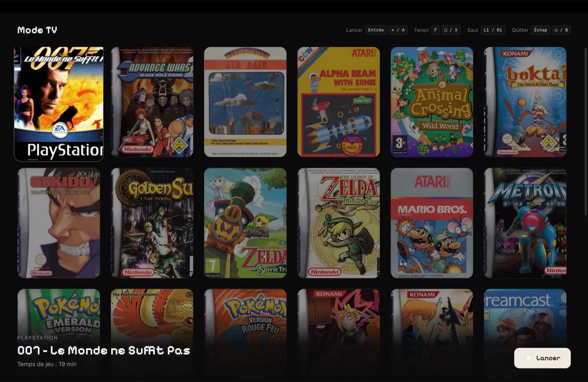
Task: Select Golden Sun L'Age Perdu cover
Action: pos(152,223)
